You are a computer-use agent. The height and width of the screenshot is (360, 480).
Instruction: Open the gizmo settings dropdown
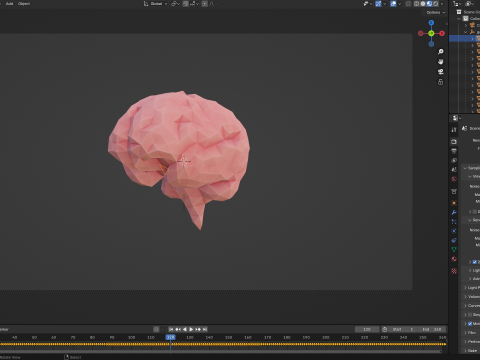(x=384, y=4)
